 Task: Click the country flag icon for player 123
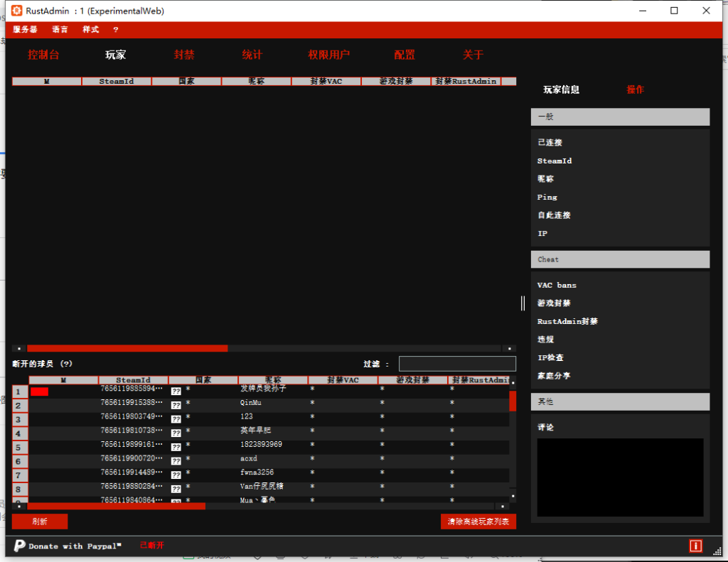click(176, 419)
